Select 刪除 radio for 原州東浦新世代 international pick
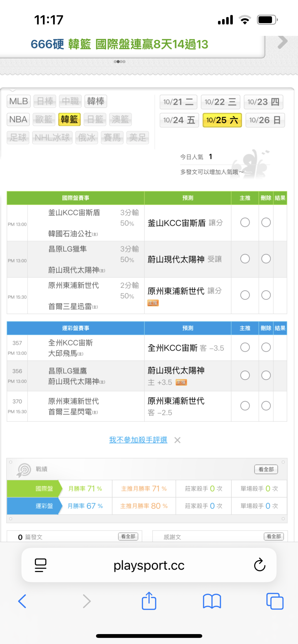The width and height of the screenshot is (298, 644). coord(266,295)
